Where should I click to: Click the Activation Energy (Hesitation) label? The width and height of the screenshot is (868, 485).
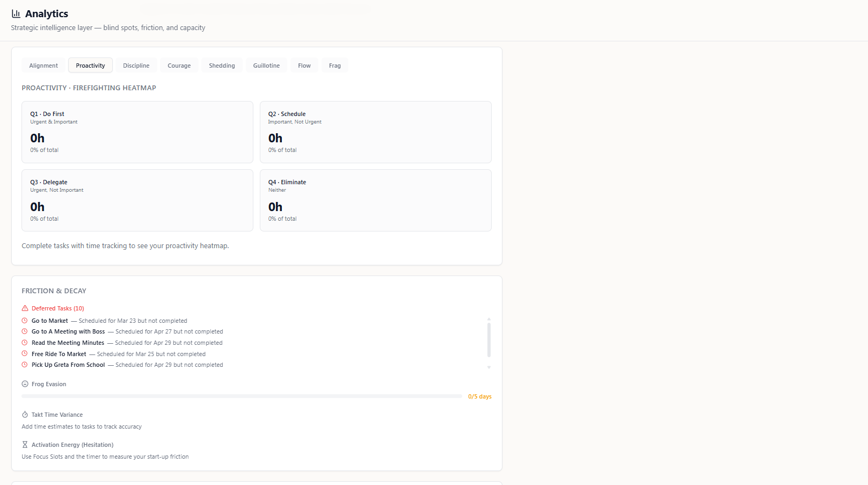tap(72, 445)
